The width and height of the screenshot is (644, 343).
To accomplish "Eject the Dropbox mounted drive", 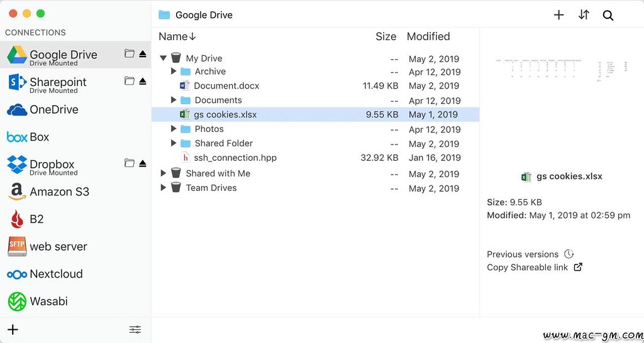I will point(143,164).
